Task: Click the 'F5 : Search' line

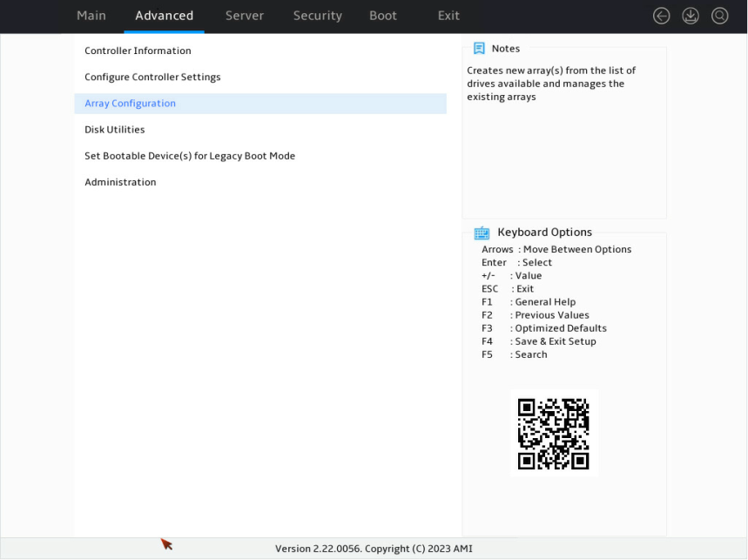Action: coord(515,354)
